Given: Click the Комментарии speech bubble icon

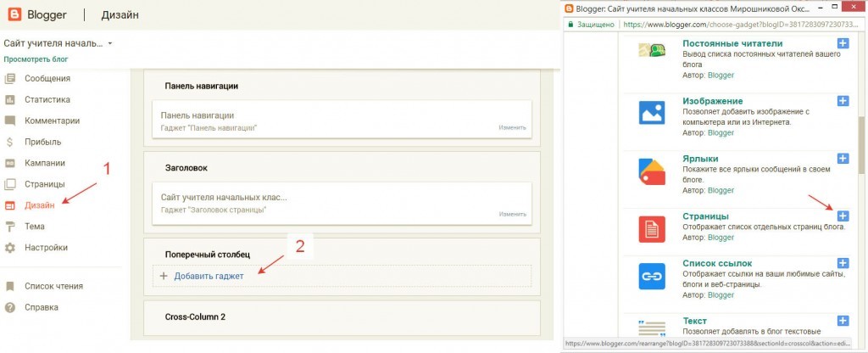Looking at the screenshot, I should point(9,120).
